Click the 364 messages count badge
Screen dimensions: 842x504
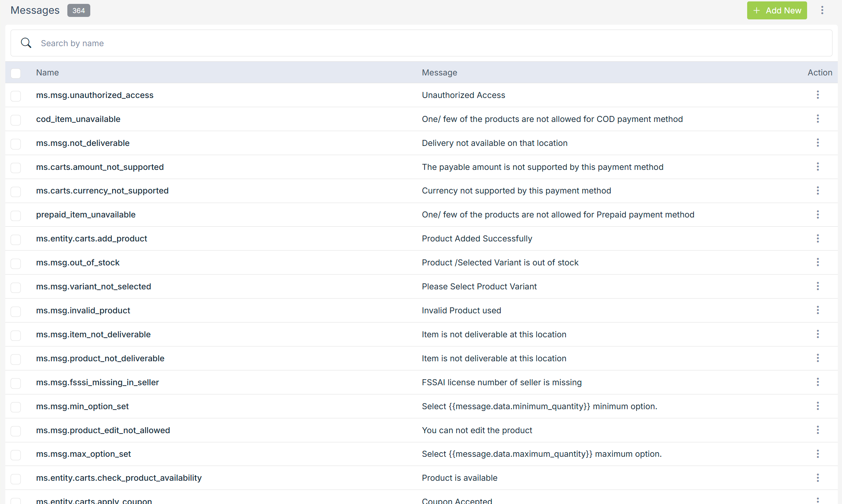pos(79,11)
